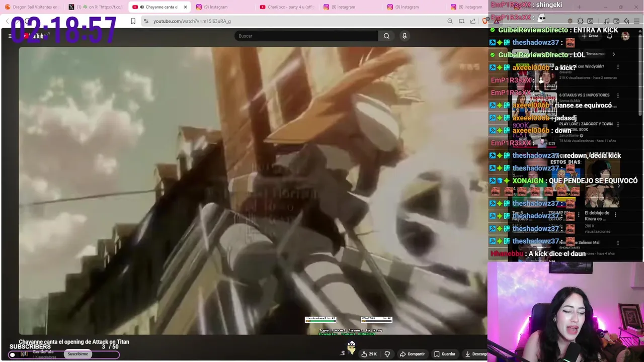Open the browser extensions puzzle icon
644x362 pixels.
[580, 21]
